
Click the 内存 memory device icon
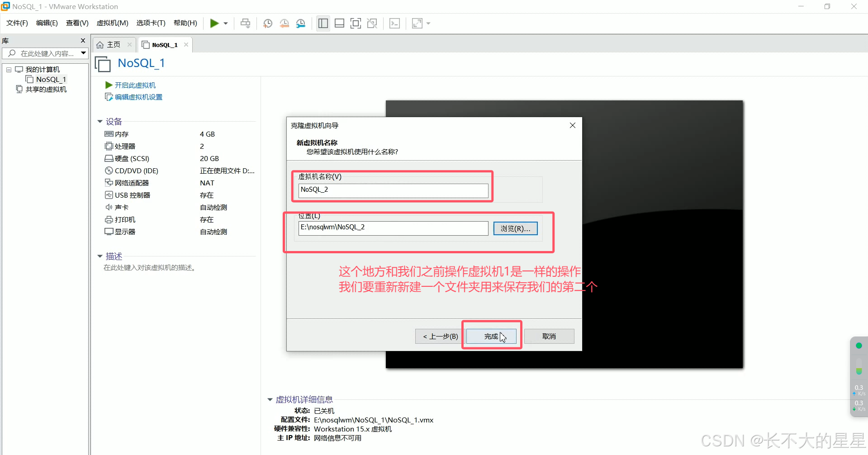[109, 134]
